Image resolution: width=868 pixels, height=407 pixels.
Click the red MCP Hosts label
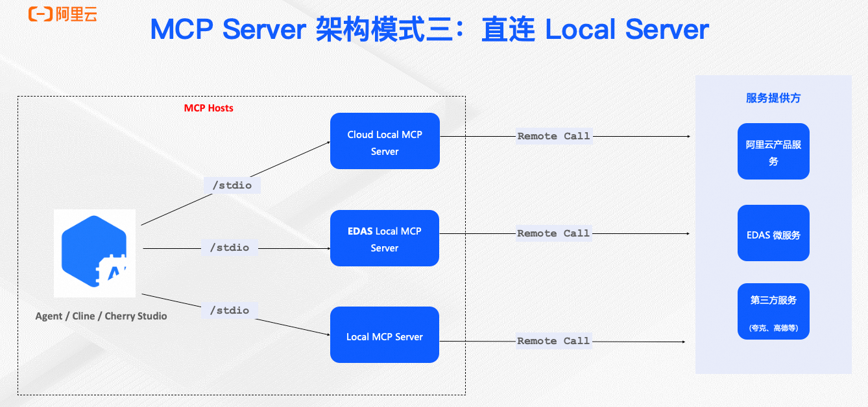click(208, 108)
